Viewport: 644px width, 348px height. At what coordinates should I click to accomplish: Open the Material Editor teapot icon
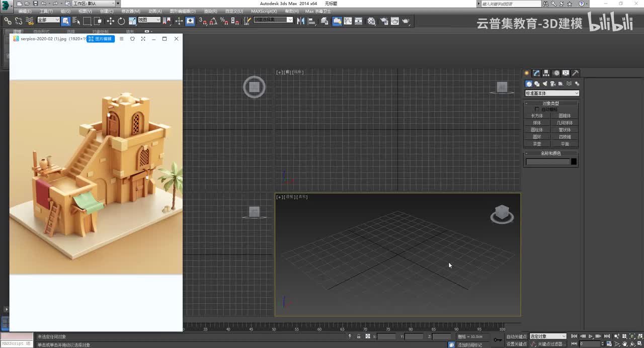coord(371,21)
